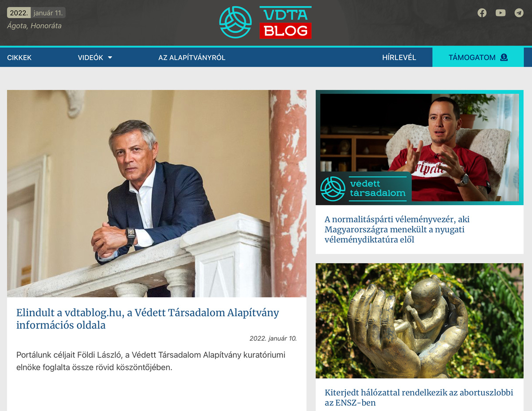
Task: Open the Elindult a vdtablog.hu article headline
Action: click(x=148, y=319)
